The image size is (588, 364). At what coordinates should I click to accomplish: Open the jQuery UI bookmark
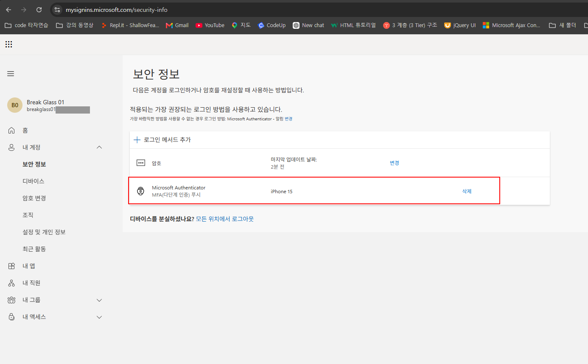click(x=460, y=25)
